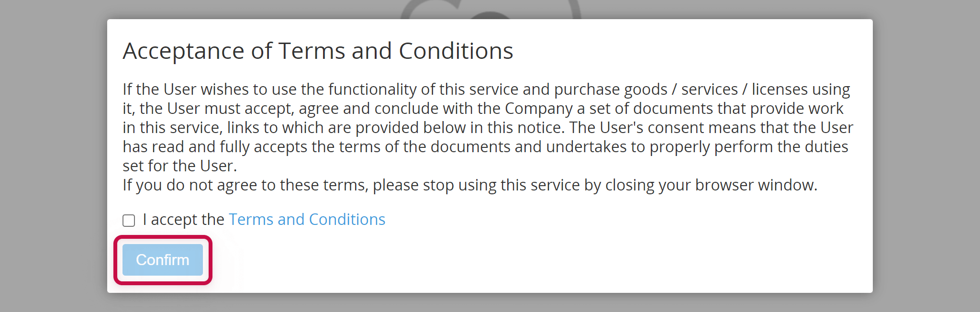Open the Terms and Conditions link
980x312 pixels.
click(x=307, y=220)
